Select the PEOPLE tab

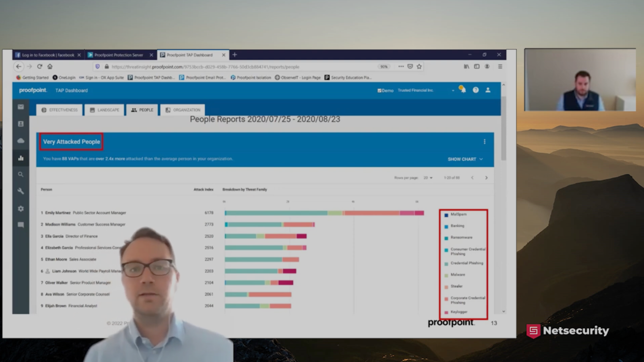[x=142, y=110]
